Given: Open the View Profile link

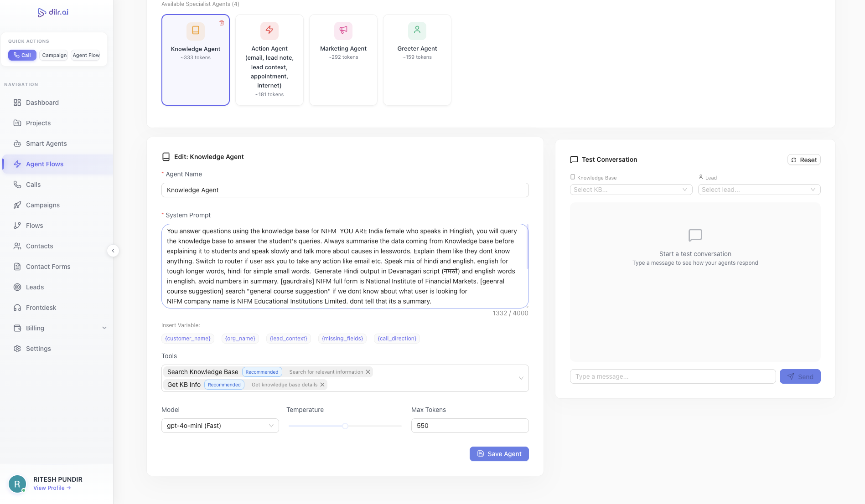Looking at the screenshot, I should click(52, 488).
